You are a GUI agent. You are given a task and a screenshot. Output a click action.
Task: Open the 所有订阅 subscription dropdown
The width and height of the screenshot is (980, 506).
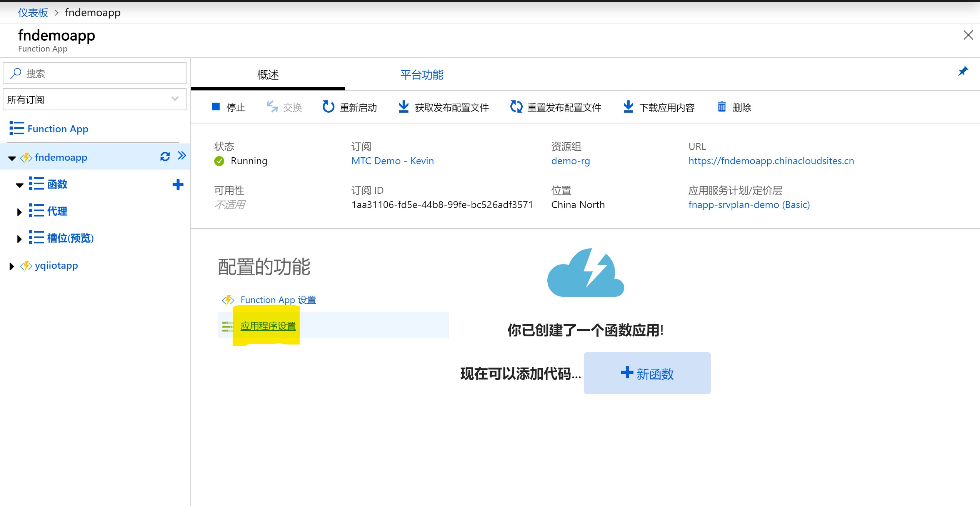[95, 100]
